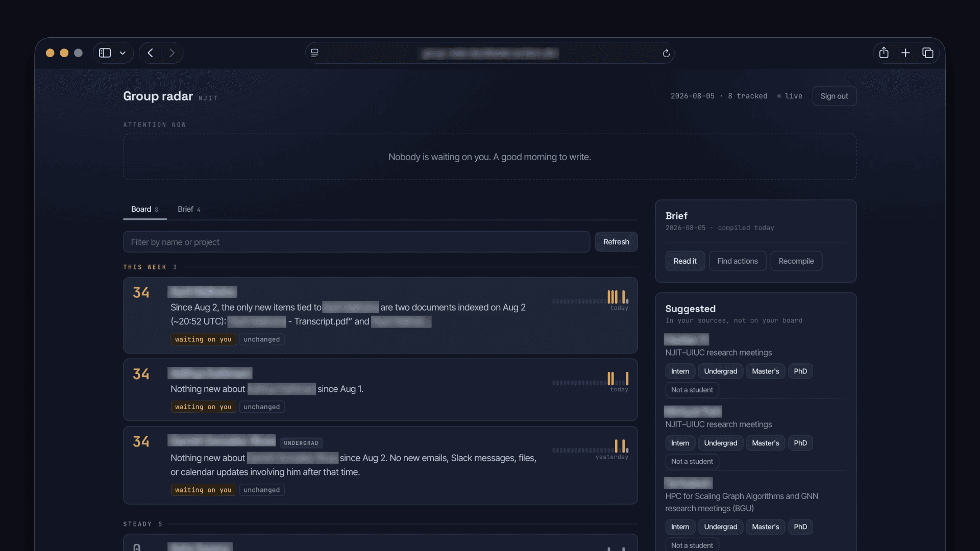Select the "STEADY" section heading
The height and width of the screenshot is (551, 980).
137,524
